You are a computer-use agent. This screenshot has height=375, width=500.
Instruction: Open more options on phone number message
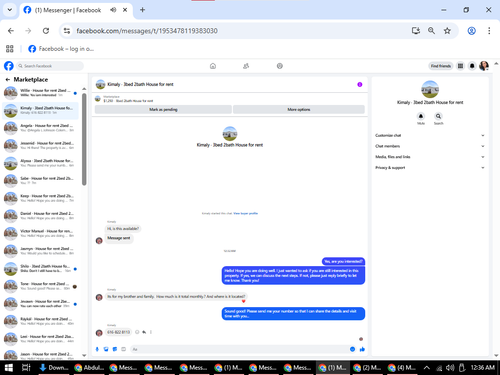[x=151, y=332]
